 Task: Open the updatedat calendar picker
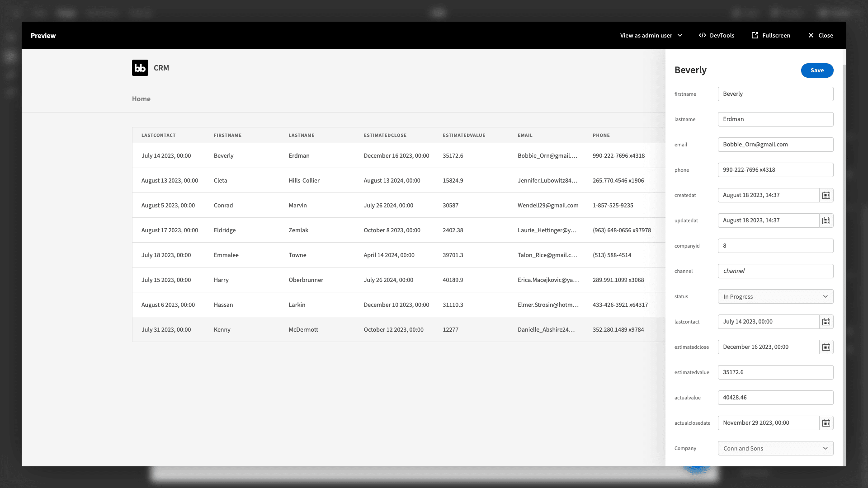[826, 221]
